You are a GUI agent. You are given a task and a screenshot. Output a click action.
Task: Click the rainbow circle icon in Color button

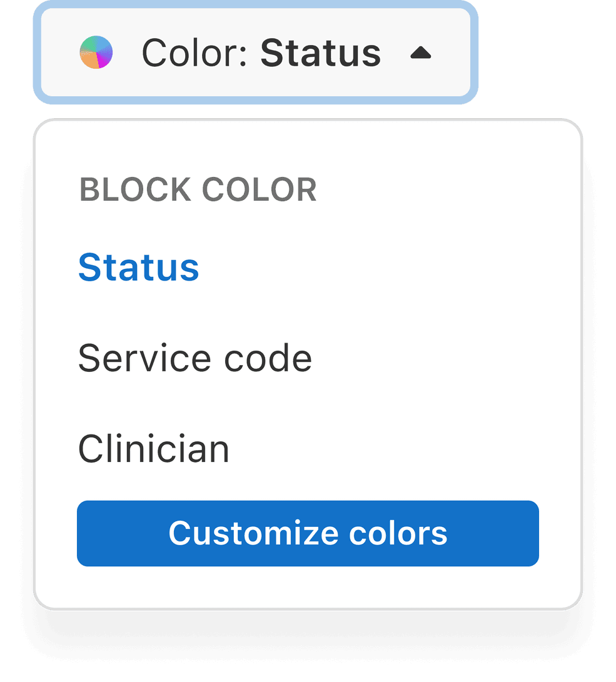[96, 52]
